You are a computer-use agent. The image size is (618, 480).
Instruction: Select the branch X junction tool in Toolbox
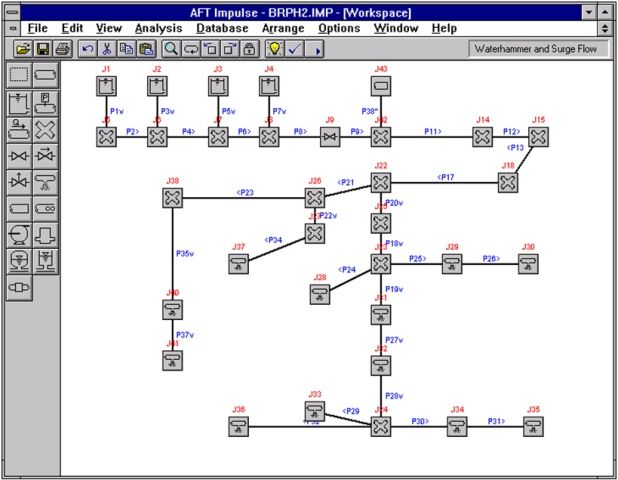click(45, 130)
